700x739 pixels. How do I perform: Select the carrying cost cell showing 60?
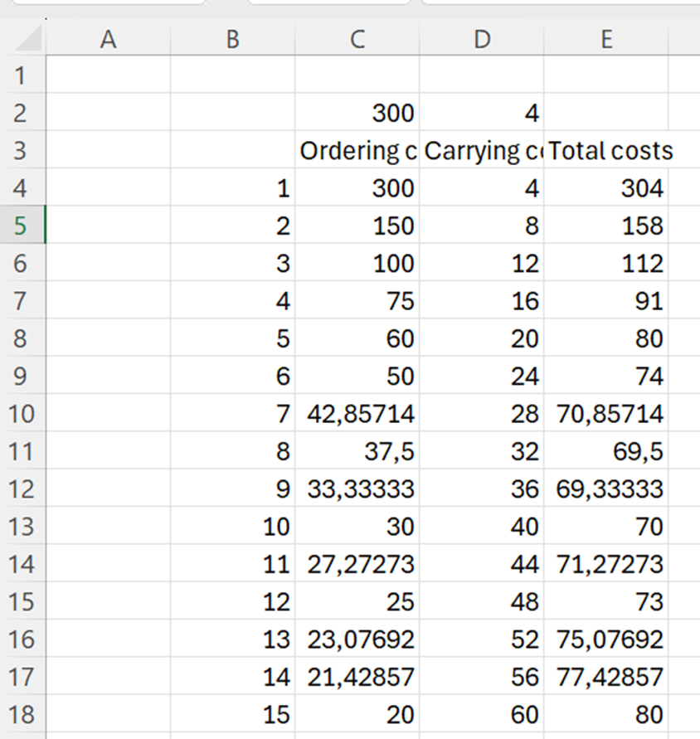coord(482,714)
